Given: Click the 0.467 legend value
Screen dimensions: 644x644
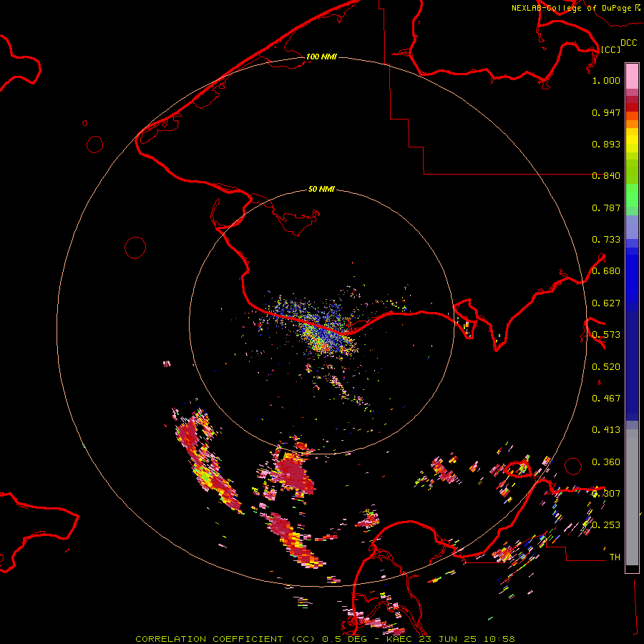Looking at the screenshot, I should point(606,399).
